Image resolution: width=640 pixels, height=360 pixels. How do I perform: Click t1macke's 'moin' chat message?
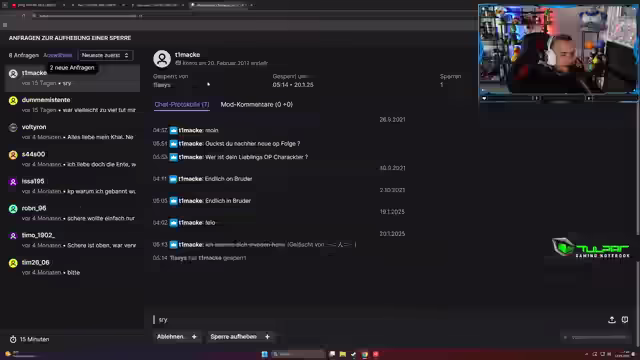pos(212,131)
